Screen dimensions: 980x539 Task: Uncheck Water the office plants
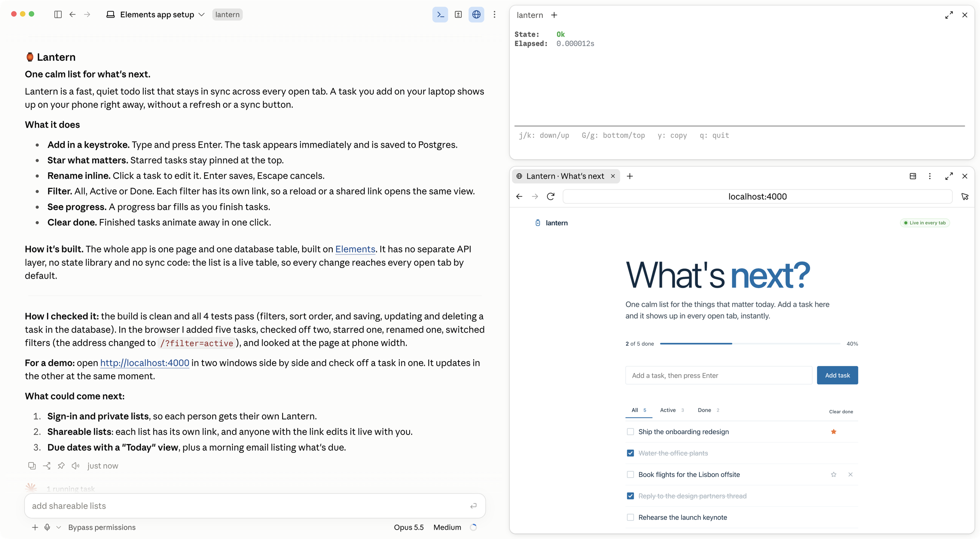[630, 453]
